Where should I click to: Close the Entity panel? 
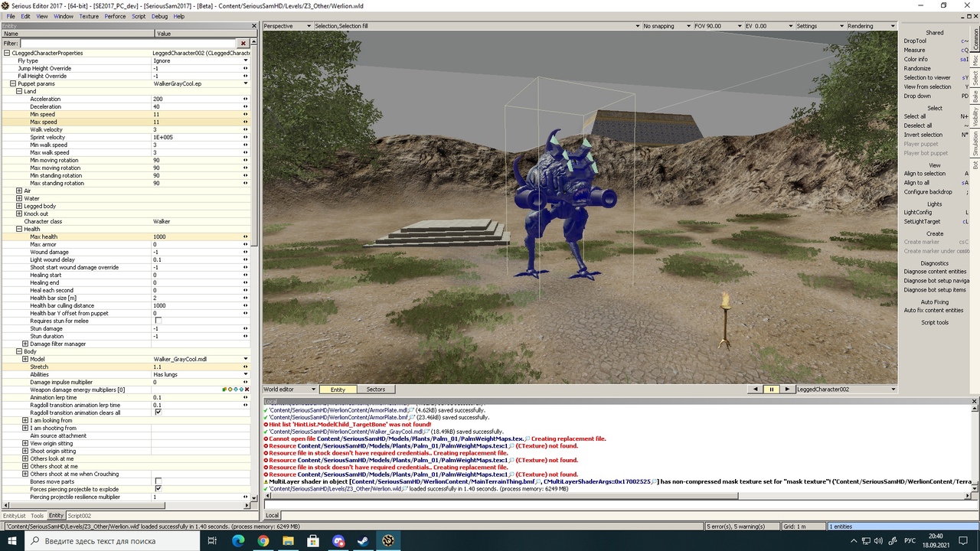coord(256,26)
